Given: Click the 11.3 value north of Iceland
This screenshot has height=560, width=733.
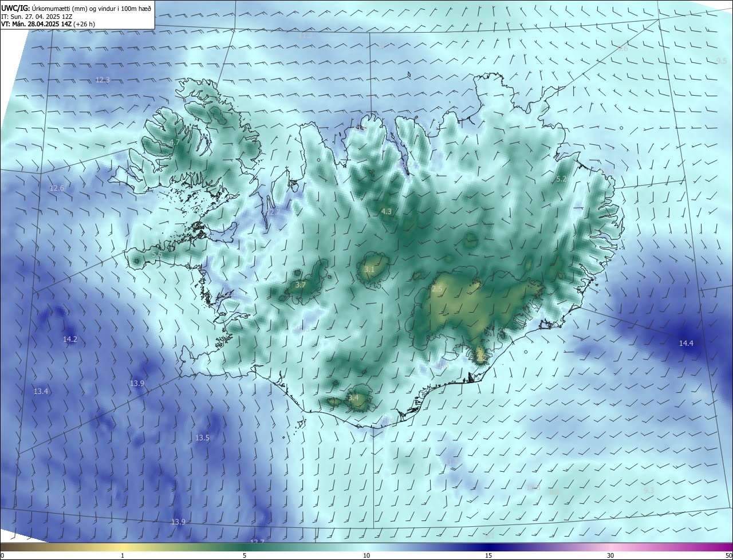Looking at the screenshot, I should 306,36.
